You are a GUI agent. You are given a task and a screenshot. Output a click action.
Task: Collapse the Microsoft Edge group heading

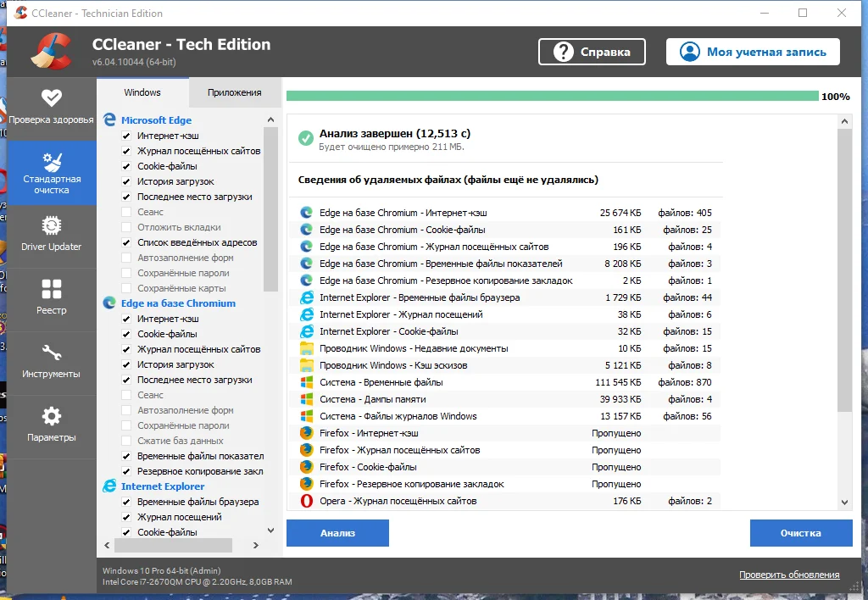click(156, 120)
